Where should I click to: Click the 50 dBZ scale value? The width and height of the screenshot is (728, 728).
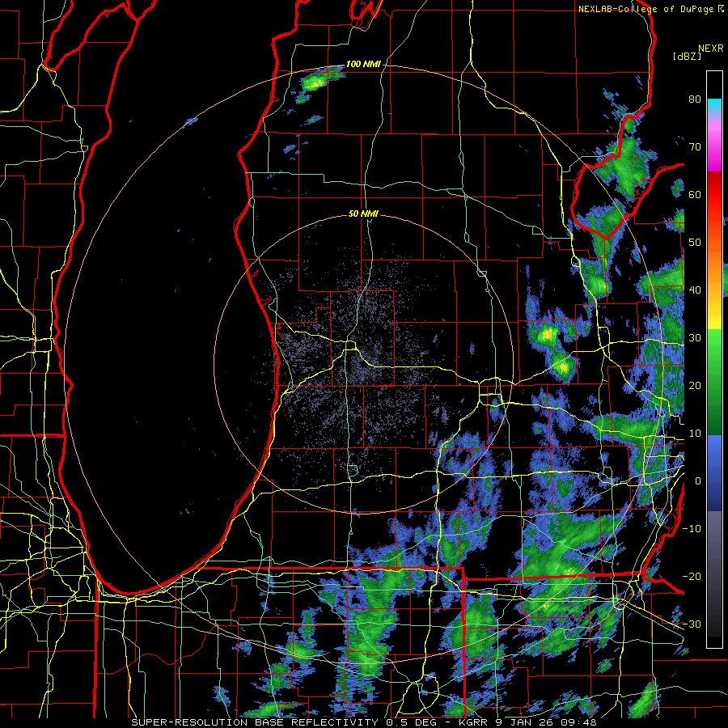[695, 243]
